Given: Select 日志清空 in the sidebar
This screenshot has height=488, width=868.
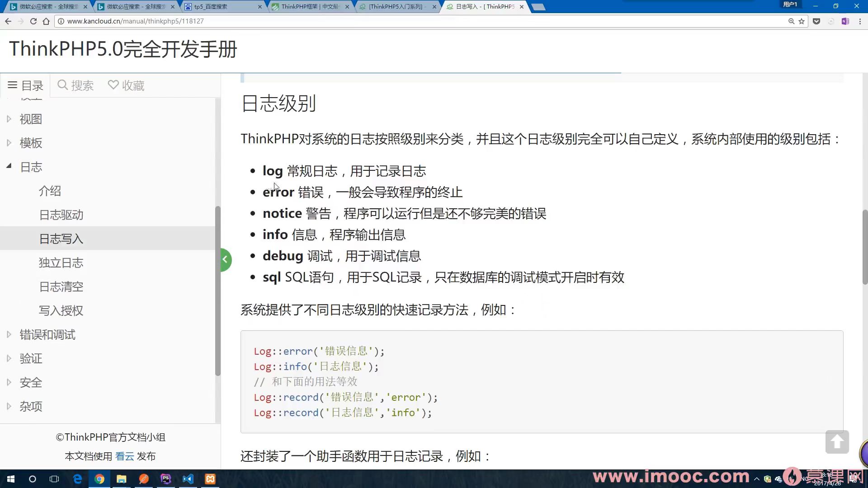Looking at the screenshot, I should click(61, 286).
